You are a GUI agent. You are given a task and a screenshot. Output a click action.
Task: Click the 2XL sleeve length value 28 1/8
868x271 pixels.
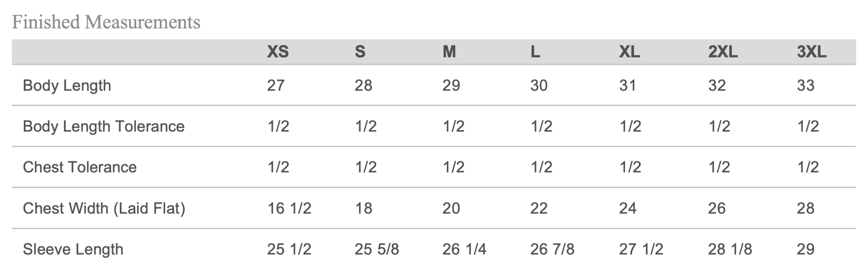click(x=730, y=249)
